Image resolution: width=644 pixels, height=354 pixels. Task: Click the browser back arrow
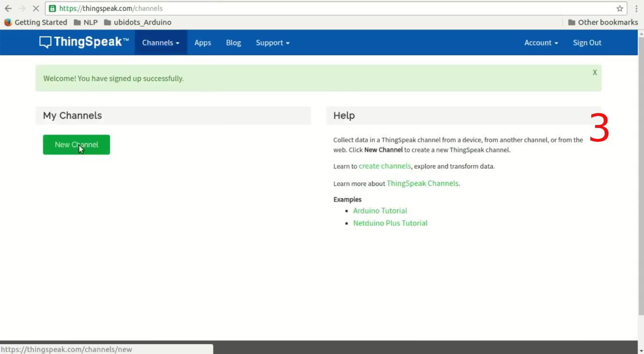pos(8,9)
